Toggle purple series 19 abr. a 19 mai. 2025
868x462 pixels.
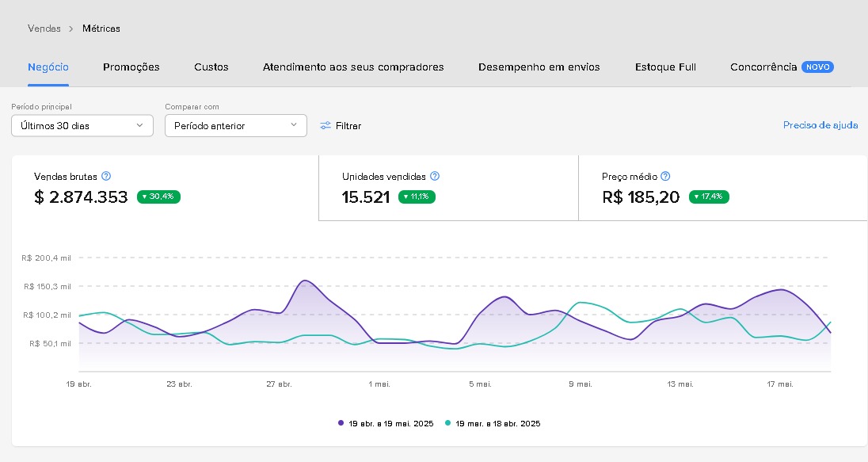386,424
